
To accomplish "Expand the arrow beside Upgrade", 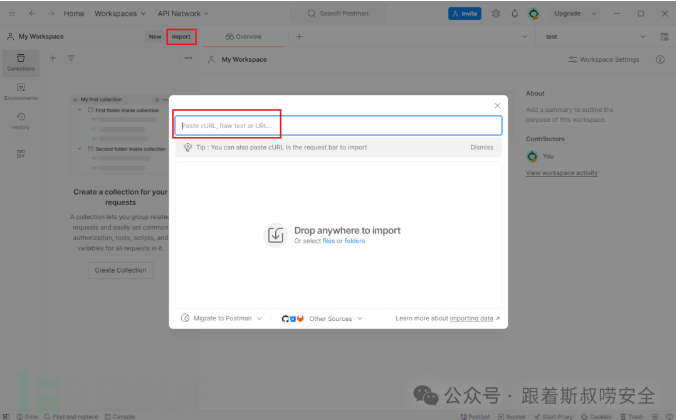I will point(594,14).
